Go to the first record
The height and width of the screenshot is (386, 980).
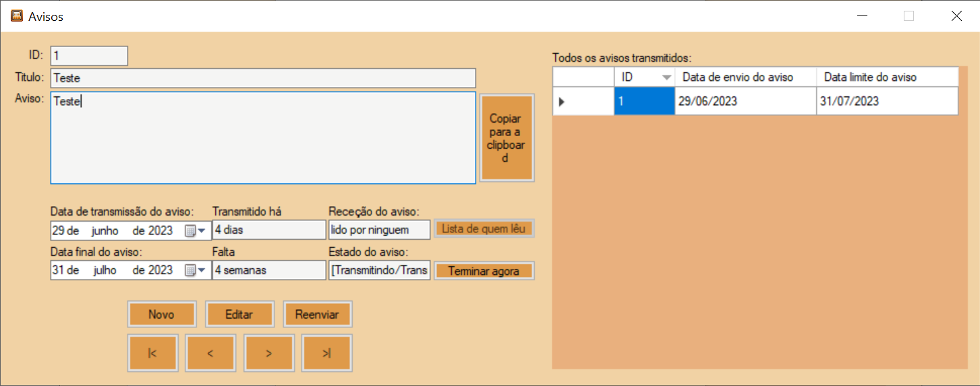click(152, 353)
